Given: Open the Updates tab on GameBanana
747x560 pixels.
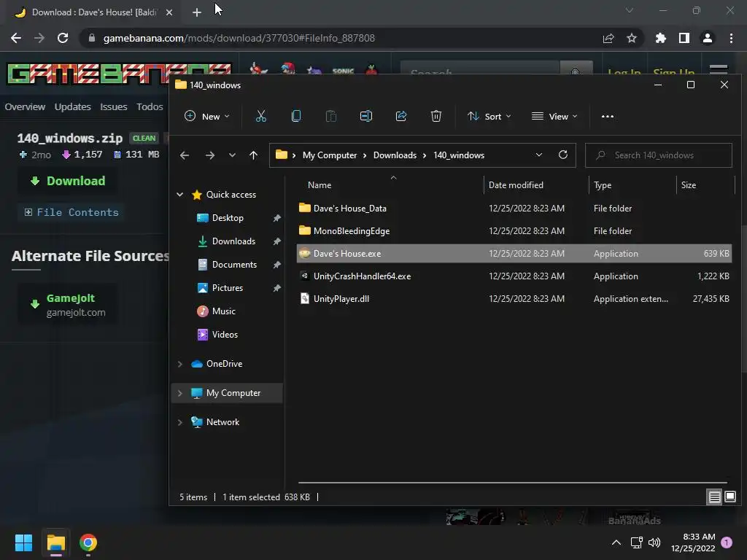Looking at the screenshot, I should pyautogui.click(x=72, y=106).
